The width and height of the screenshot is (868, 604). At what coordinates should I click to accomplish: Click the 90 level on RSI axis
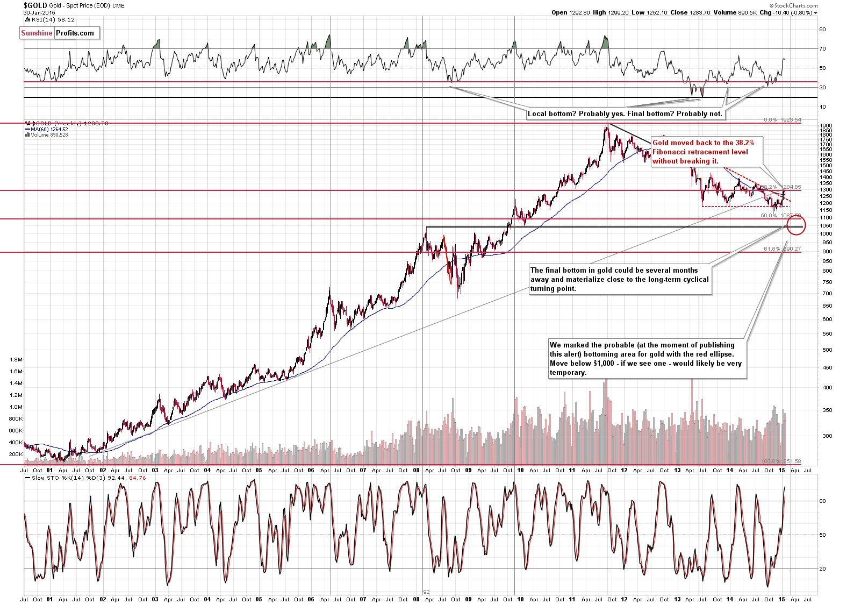click(x=822, y=30)
